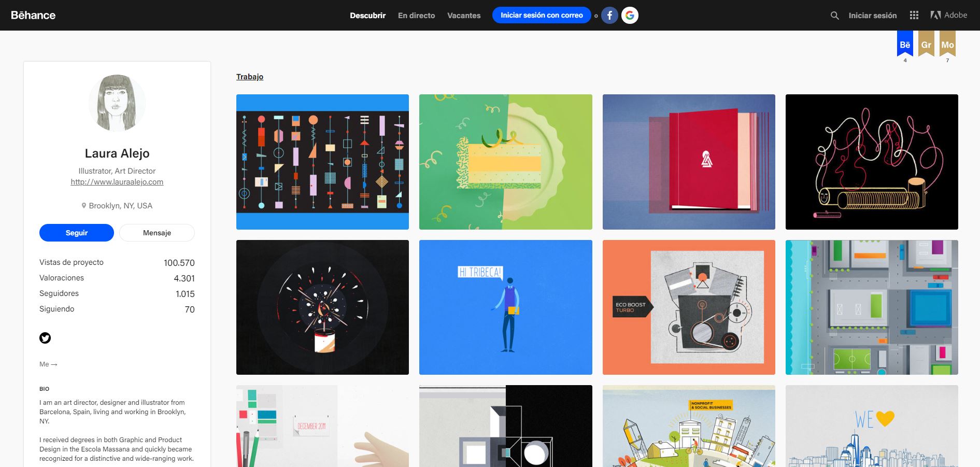
Task: Open the December 2011 calendar project
Action: point(322,426)
